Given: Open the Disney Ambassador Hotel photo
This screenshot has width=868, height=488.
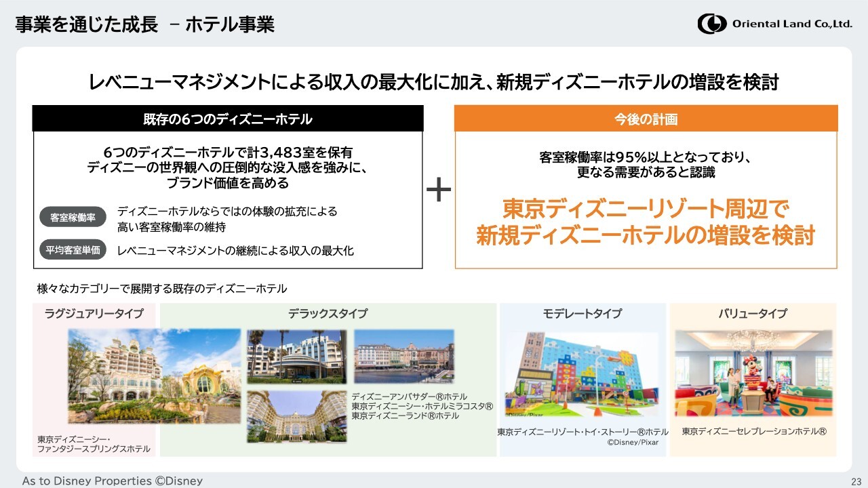Looking at the screenshot, I should click(x=296, y=357).
